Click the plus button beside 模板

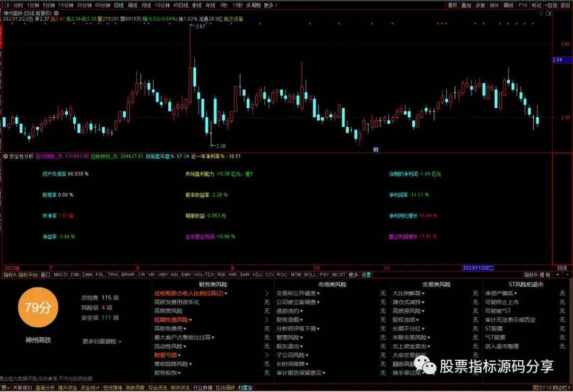[558, 274]
